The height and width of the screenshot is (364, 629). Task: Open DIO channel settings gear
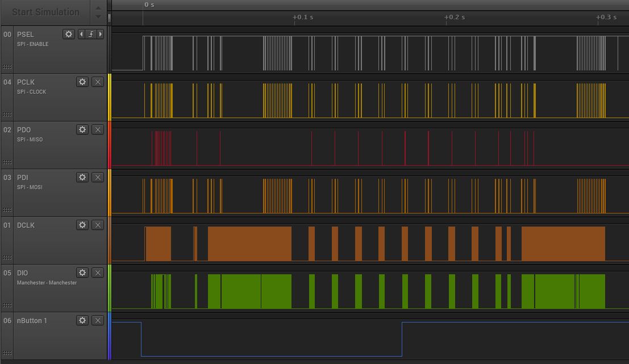tap(82, 273)
